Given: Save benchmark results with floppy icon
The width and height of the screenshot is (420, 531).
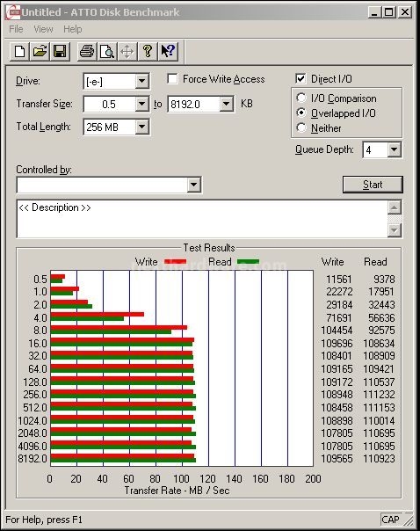Looking at the screenshot, I should click(x=60, y=52).
